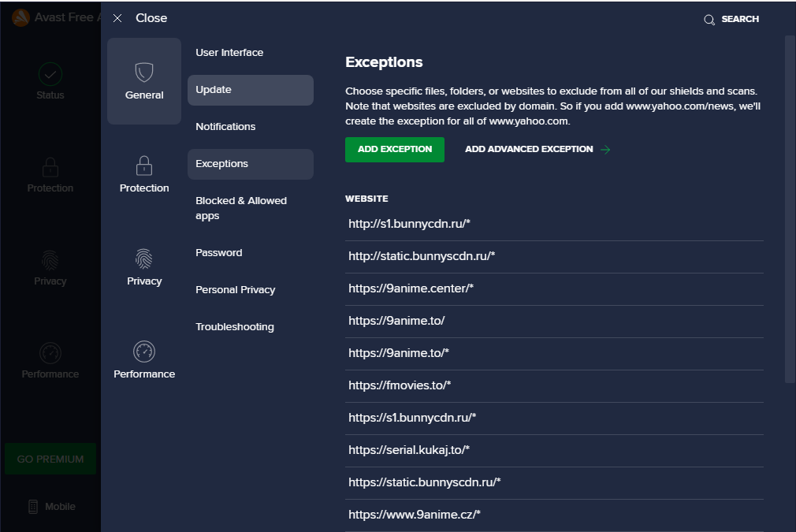Click the Exceptions page heading
Viewport: 796px width, 532px height.
pos(384,62)
